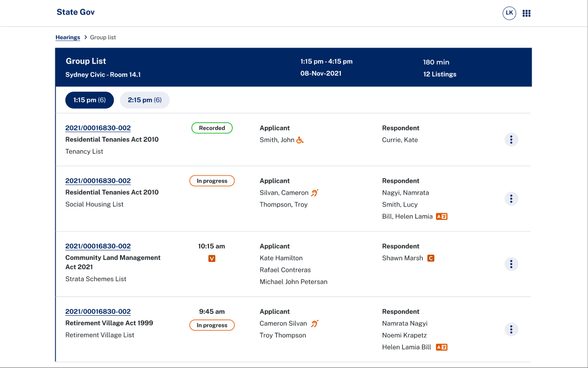Click wheelchair icon next to Smith, John
Screen dimensions: 588x368
[300, 140]
